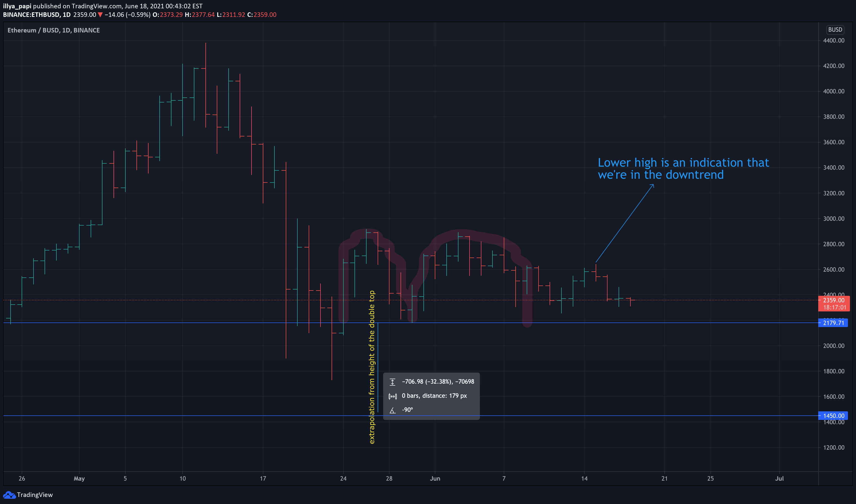Click the bars distance icon in the measure tooltip
The width and height of the screenshot is (856, 504).
click(x=392, y=396)
